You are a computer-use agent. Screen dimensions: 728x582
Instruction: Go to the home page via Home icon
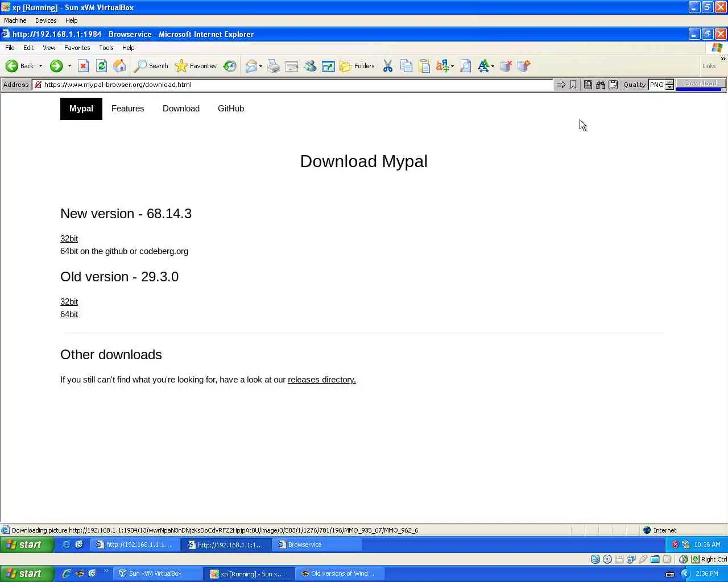pyautogui.click(x=119, y=66)
